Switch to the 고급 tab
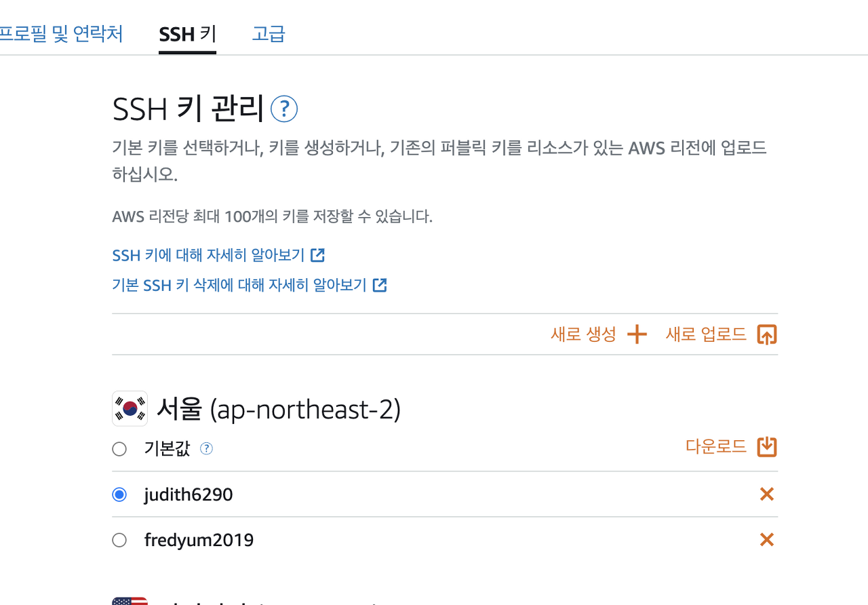The image size is (868, 605). point(269,34)
